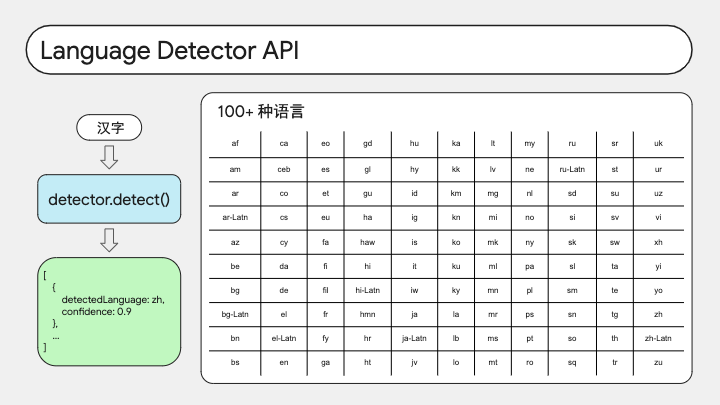This screenshot has width=720, height=405.
Task: Select the 'hmn' language cell
Action: (367, 314)
